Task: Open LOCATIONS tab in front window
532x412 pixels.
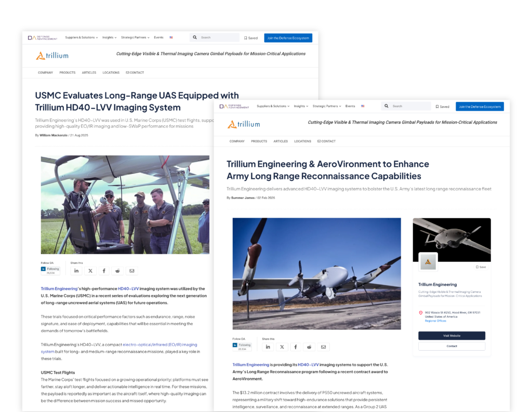Action: (303, 141)
